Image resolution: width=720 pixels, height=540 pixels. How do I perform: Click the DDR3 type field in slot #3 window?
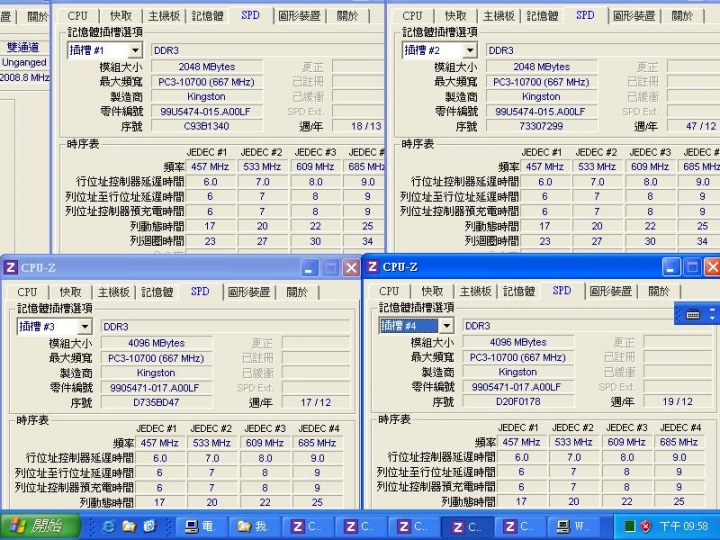click(225, 326)
